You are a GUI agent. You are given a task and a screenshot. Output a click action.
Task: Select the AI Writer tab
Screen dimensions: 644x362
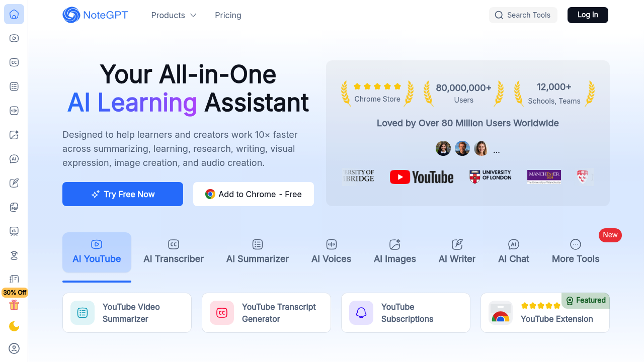(x=457, y=252)
